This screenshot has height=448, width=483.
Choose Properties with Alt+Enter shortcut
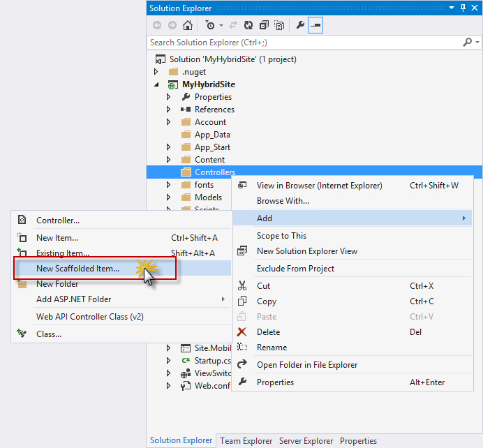pyautogui.click(x=352, y=382)
